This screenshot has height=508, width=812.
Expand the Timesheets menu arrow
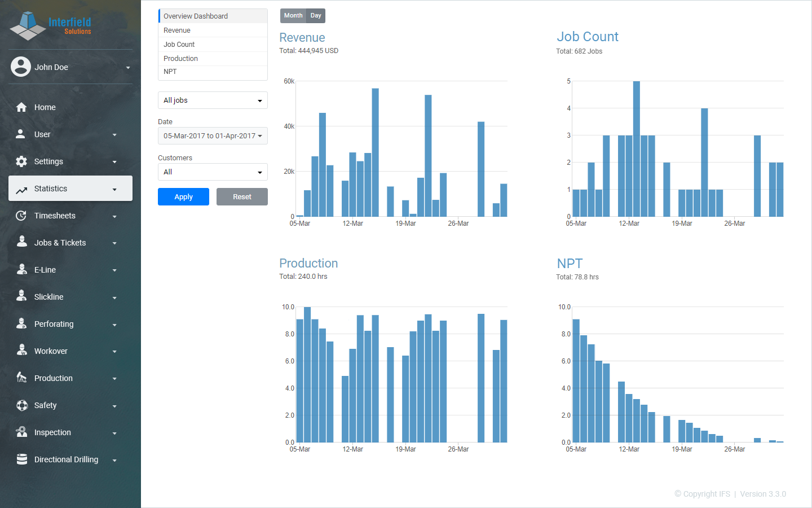click(114, 217)
